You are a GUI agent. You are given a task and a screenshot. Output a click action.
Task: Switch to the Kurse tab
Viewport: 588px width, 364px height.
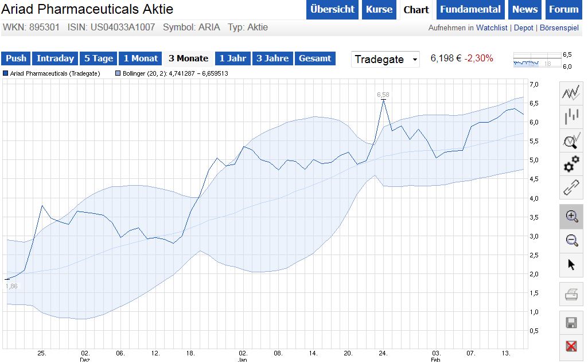tap(379, 9)
